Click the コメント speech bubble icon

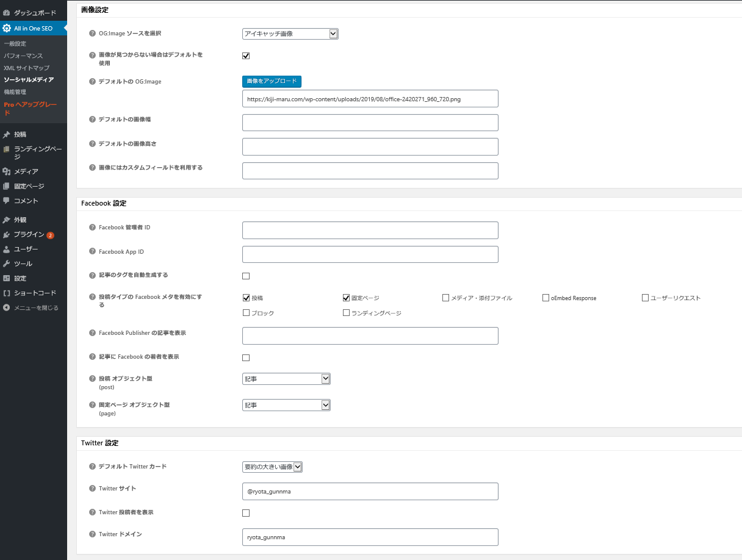pyautogui.click(x=7, y=201)
